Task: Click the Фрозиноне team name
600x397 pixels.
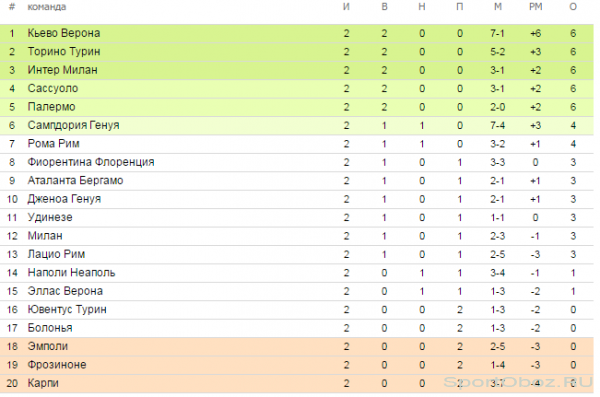Action: click(x=57, y=365)
